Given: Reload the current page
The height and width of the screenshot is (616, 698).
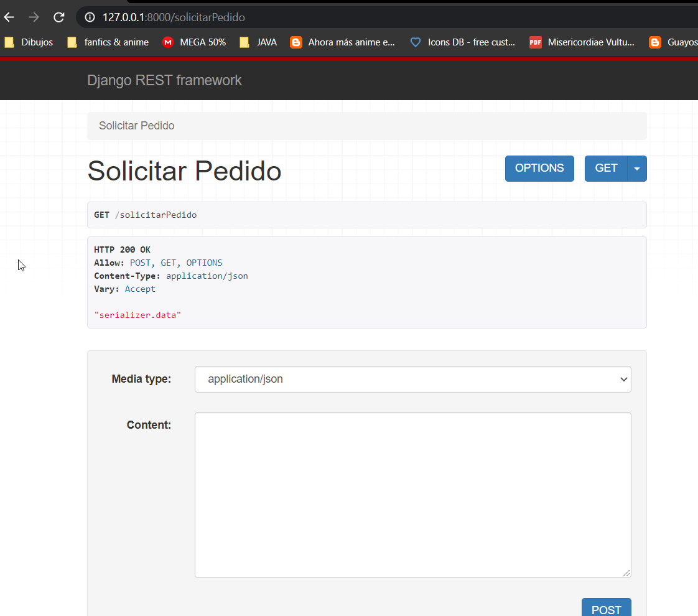Looking at the screenshot, I should (59, 17).
